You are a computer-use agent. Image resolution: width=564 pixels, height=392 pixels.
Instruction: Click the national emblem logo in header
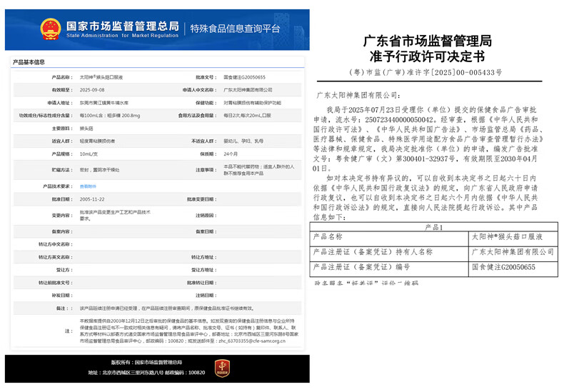(51, 29)
